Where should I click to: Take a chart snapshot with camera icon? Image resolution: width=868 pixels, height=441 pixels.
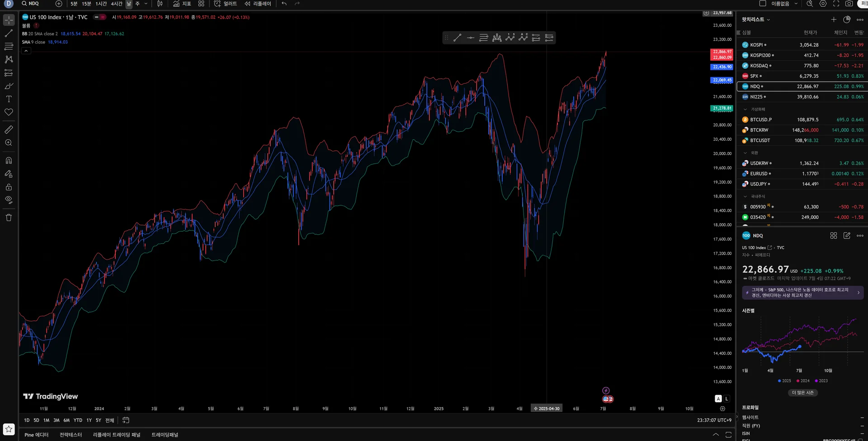tap(849, 4)
